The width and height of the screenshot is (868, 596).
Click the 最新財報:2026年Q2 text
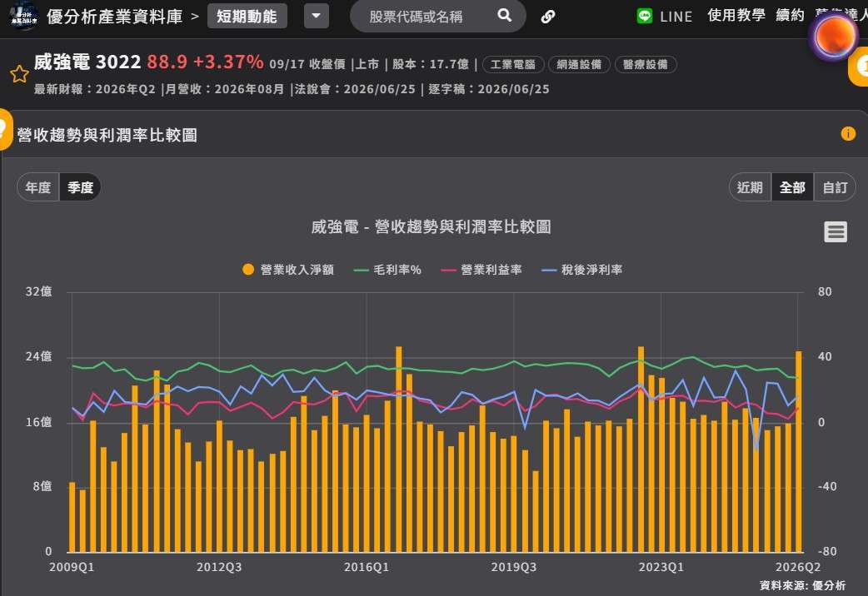95,89
